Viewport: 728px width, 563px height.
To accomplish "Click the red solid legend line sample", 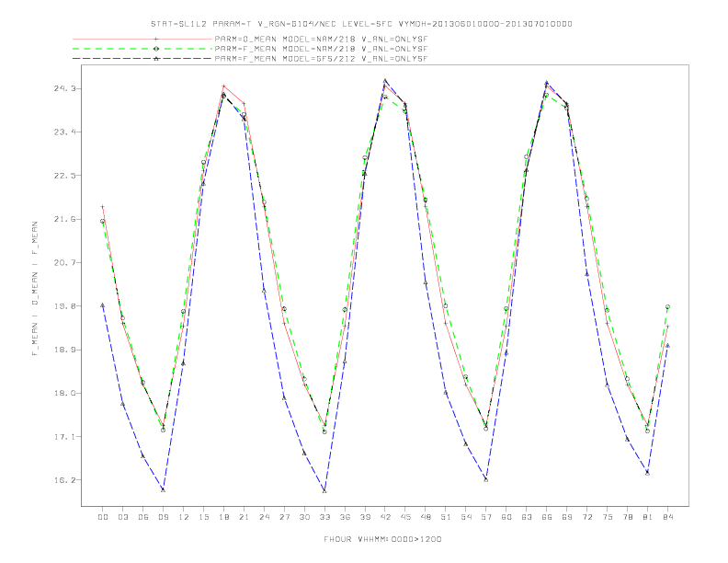I will 142,39.
